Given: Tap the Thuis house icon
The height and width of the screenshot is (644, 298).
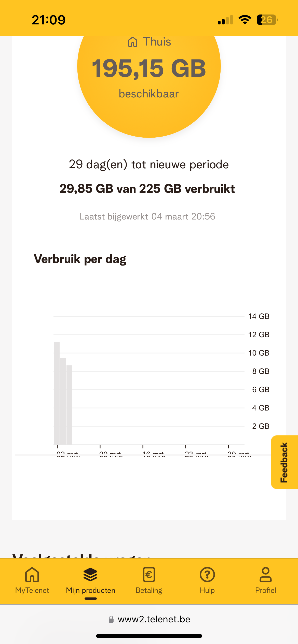Looking at the screenshot, I should pos(133,42).
